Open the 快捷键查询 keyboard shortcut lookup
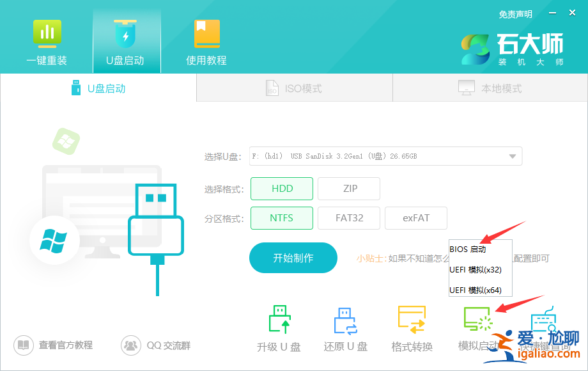 pos(545,326)
